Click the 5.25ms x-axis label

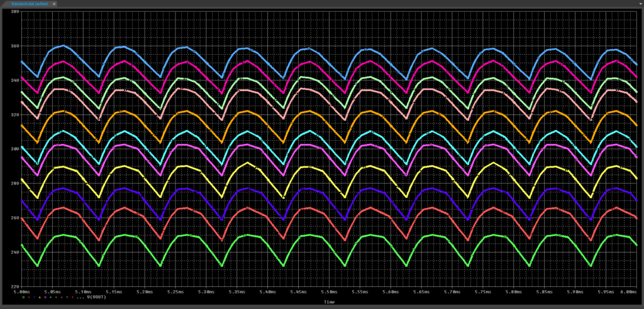coord(175,292)
